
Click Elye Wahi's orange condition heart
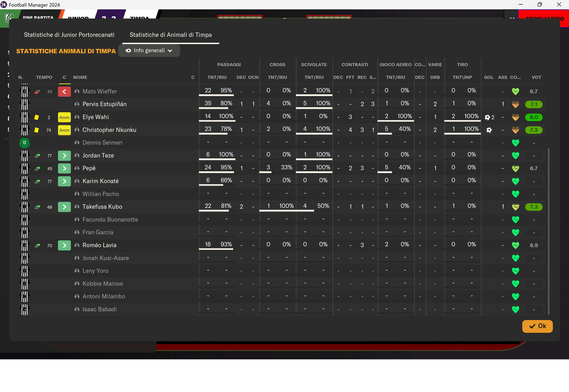[x=515, y=117]
